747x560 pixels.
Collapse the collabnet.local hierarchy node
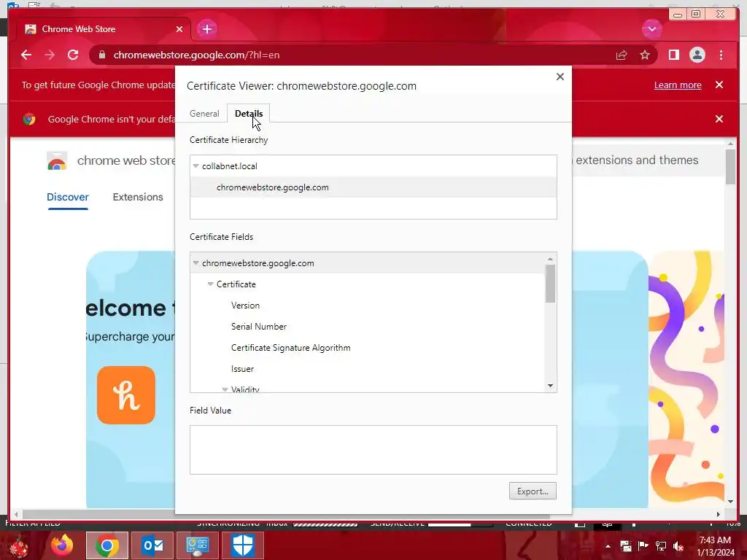tap(196, 166)
